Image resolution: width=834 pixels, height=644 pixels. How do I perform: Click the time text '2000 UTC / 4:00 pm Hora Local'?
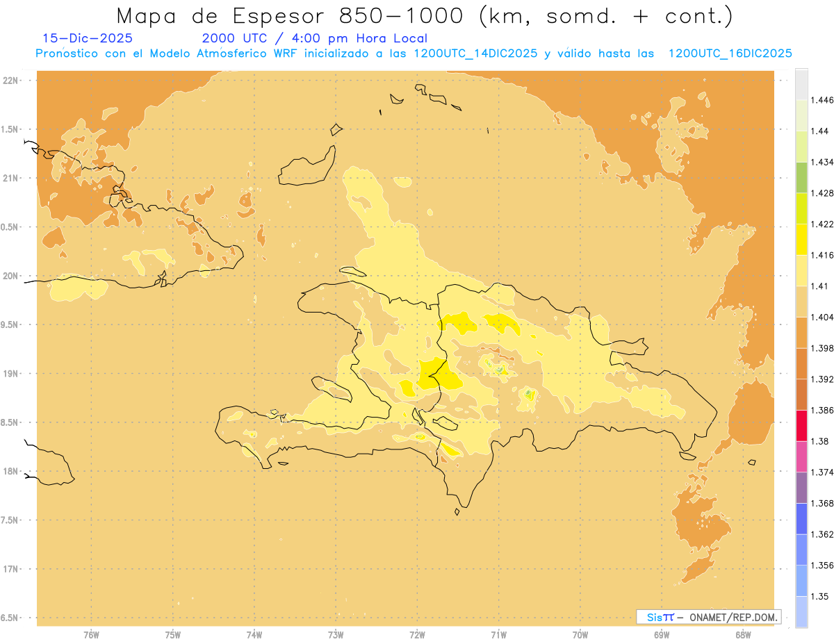click(x=315, y=39)
